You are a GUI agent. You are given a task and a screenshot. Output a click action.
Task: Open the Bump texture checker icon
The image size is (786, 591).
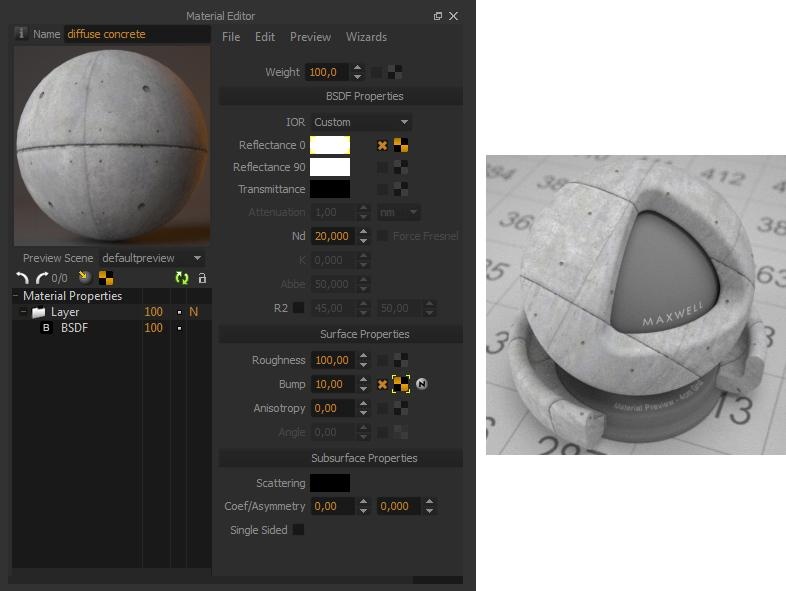point(401,384)
